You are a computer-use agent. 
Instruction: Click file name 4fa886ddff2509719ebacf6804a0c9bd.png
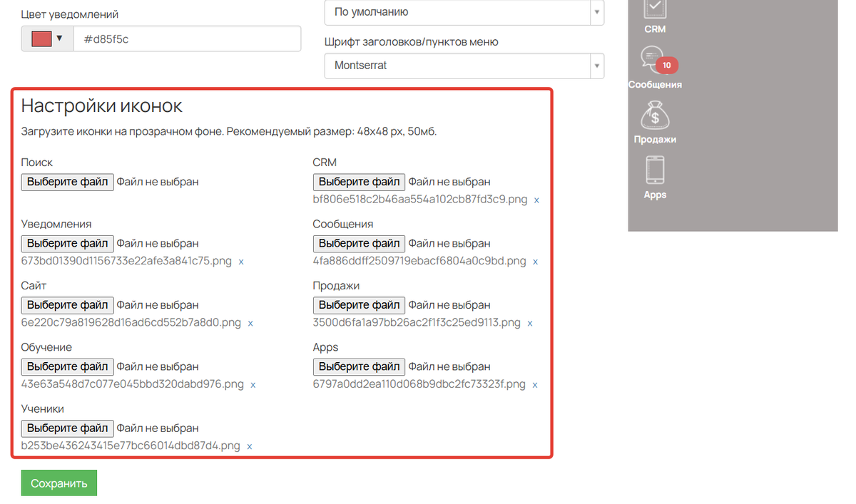point(419,261)
